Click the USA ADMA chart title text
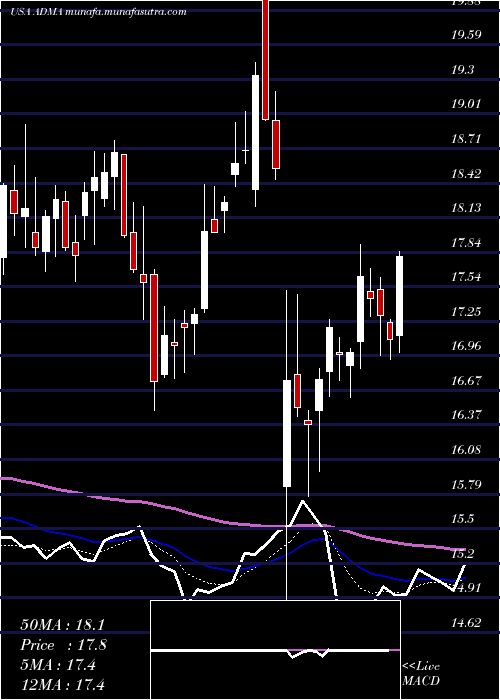Screen dimensions: 500x700 [x=98, y=12]
